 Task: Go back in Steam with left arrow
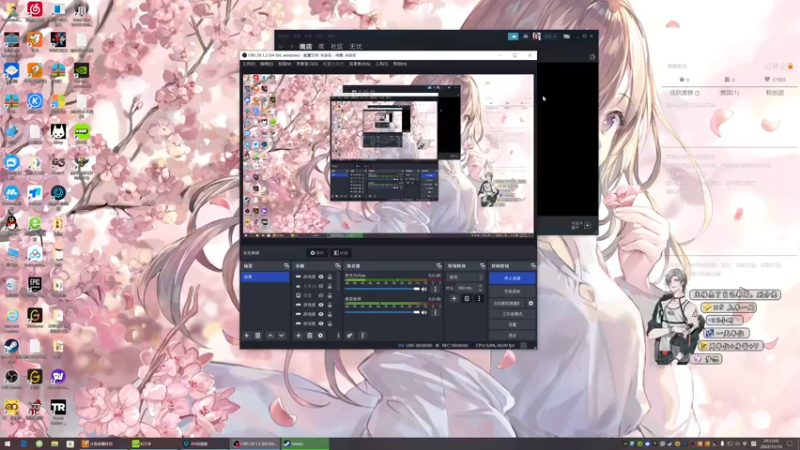pyautogui.click(x=281, y=46)
